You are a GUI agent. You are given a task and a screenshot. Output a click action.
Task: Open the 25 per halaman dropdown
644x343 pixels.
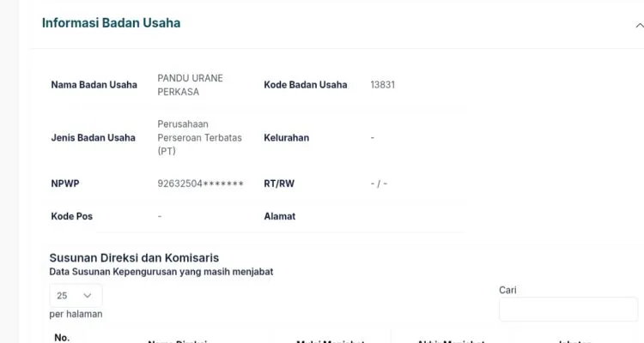76,295
